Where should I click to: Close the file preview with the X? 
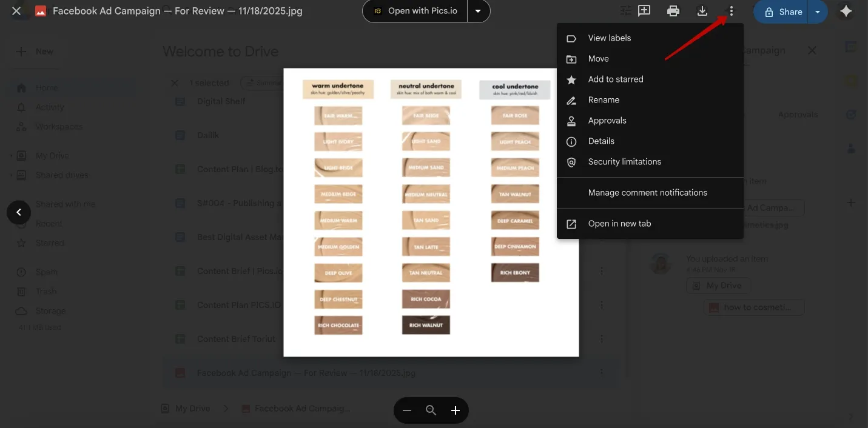pyautogui.click(x=16, y=11)
